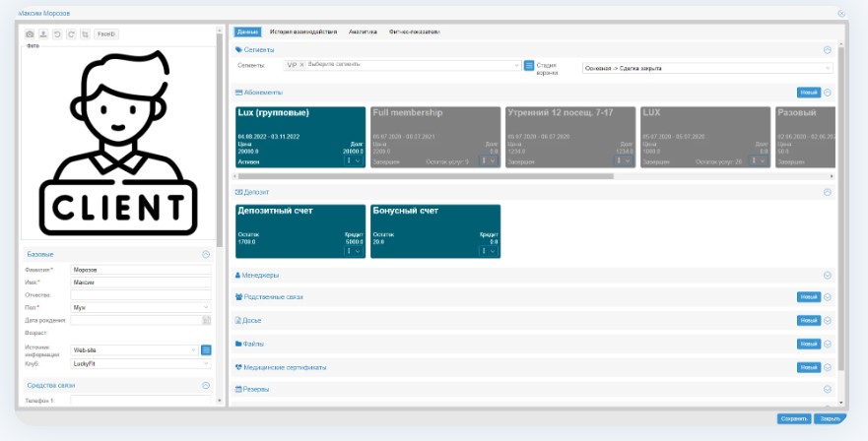Collapse the Средства связи section

[x=206, y=385]
